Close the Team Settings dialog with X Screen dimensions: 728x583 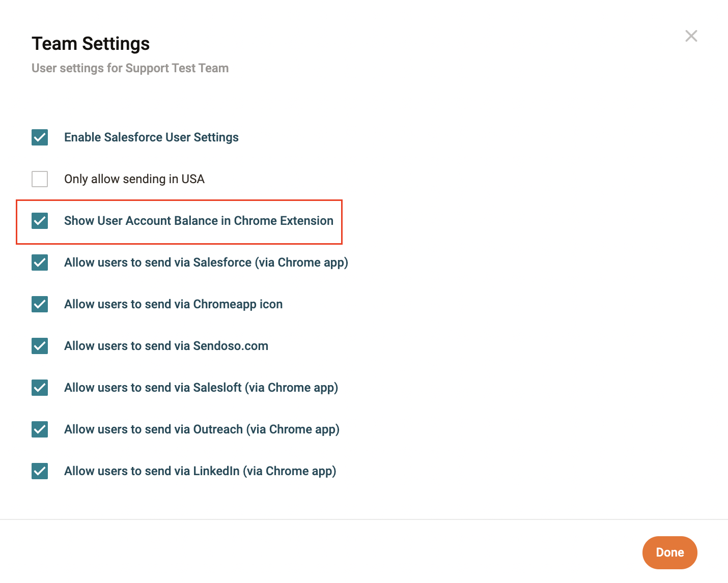click(x=691, y=36)
